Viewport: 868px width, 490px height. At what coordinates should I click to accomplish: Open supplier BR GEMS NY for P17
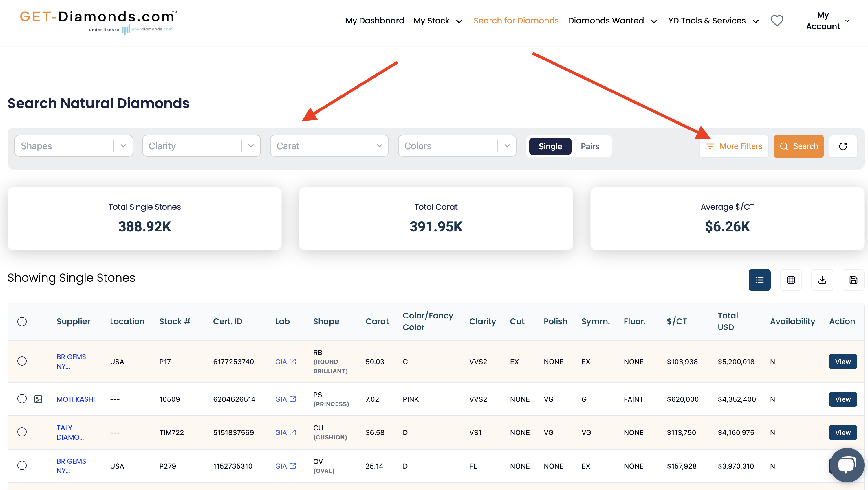[71, 362]
